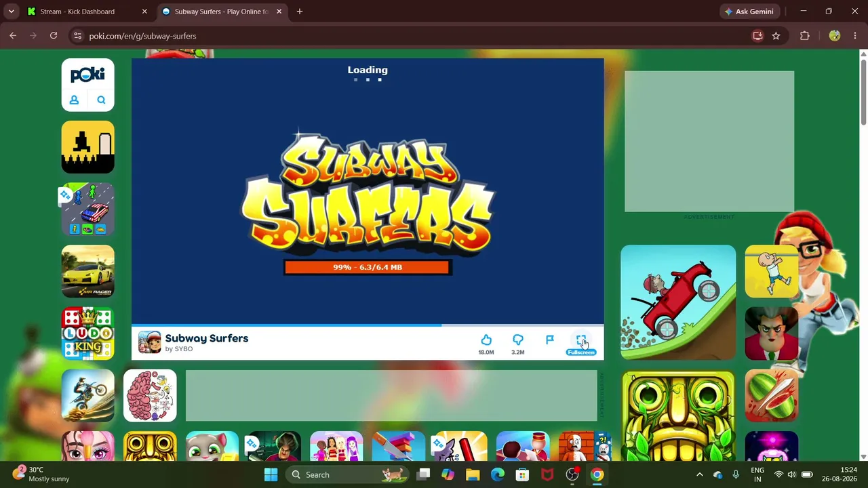Close the Subway Surfers tab
This screenshot has height=488, width=868.
click(279, 12)
